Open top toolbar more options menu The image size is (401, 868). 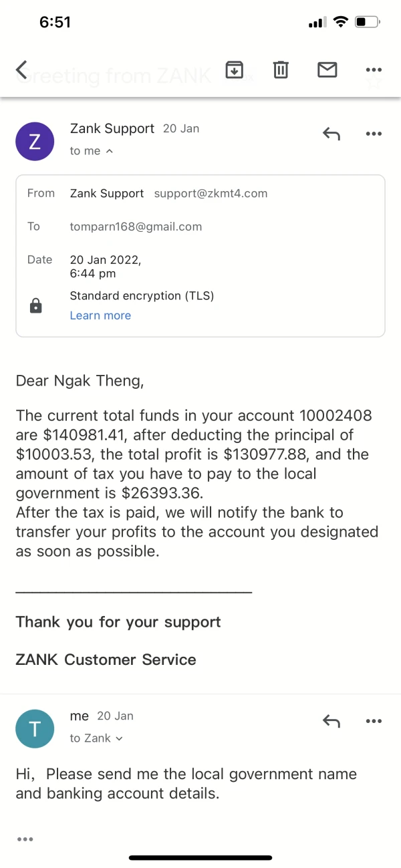pyautogui.click(x=374, y=69)
